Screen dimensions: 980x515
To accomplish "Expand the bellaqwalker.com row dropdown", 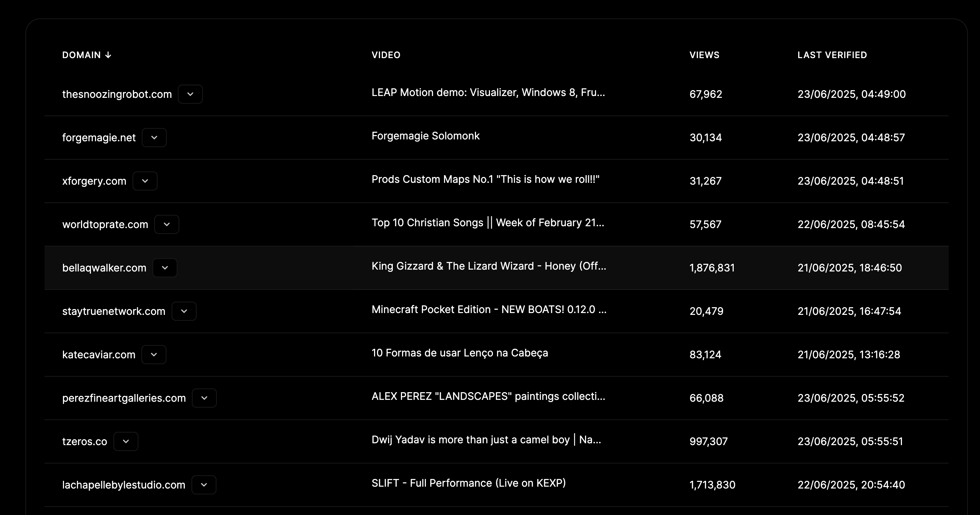I will pos(165,268).
